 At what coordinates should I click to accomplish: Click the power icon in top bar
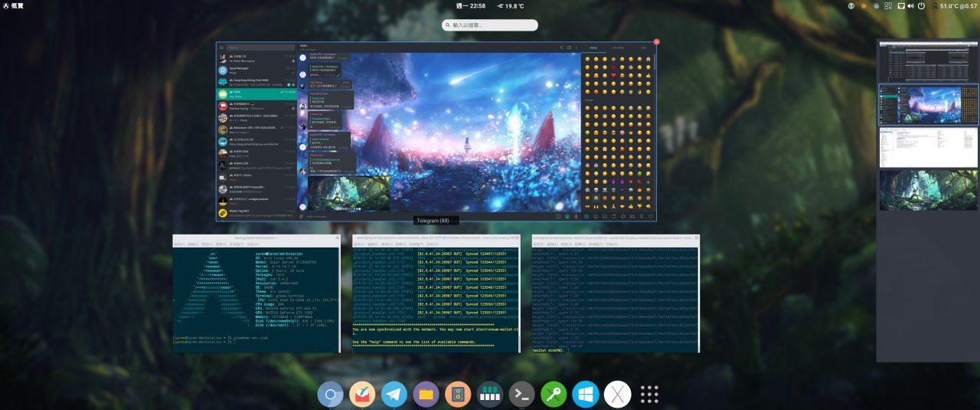[x=921, y=6]
